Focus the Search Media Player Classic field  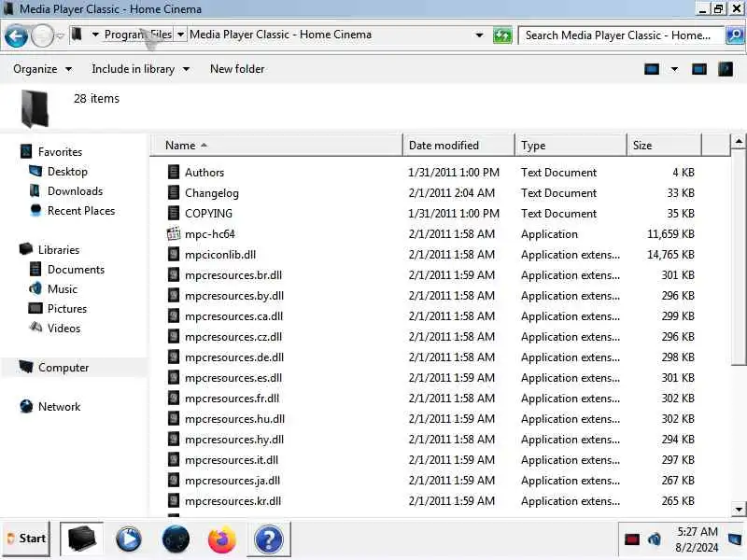pos(620,35)
